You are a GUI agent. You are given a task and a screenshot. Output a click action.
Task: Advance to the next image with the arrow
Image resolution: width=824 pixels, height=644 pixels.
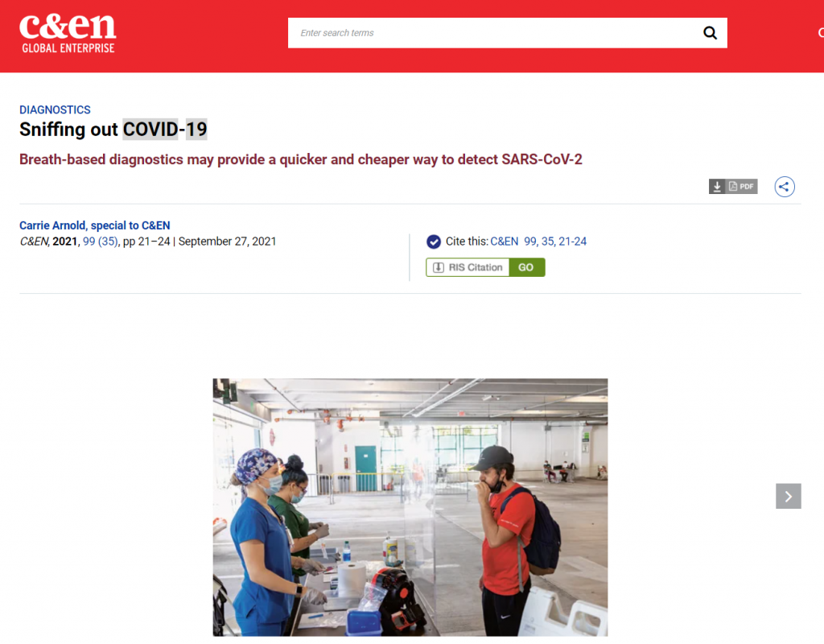click(x=789, y=496)
